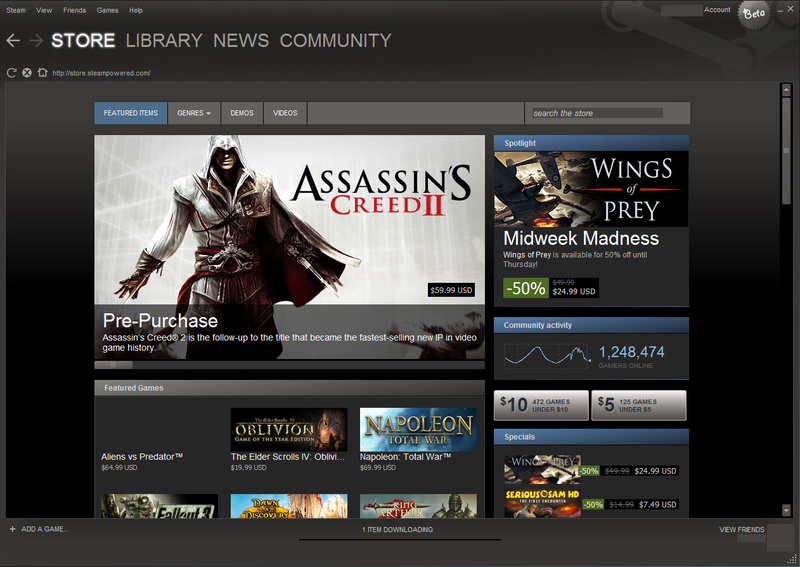This screenshot has width=800, height=567.
Task: Click the 1 Item Downloading status
Action: click(397, 530)
